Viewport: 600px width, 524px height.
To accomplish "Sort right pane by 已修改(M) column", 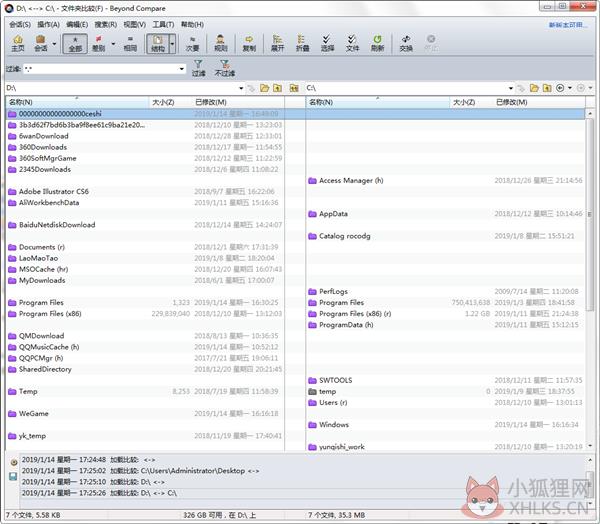I will 538,102.
